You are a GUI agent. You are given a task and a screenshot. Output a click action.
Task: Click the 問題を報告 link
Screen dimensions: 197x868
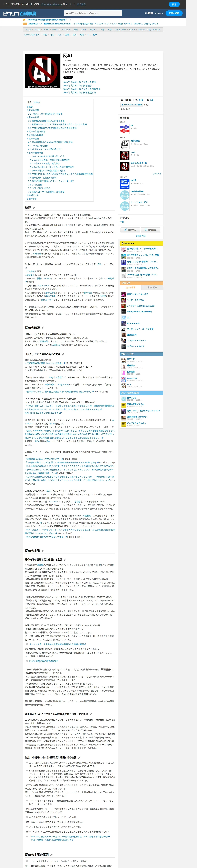[x=141, y=236]
